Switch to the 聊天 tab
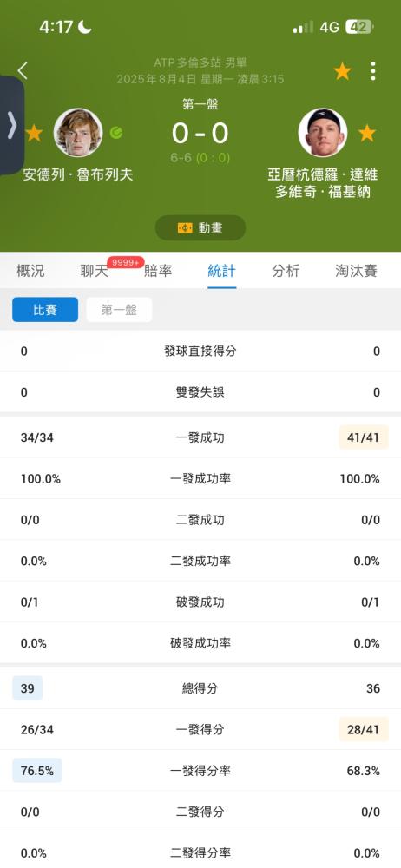The image size is (401, 868). click(94, 271)
